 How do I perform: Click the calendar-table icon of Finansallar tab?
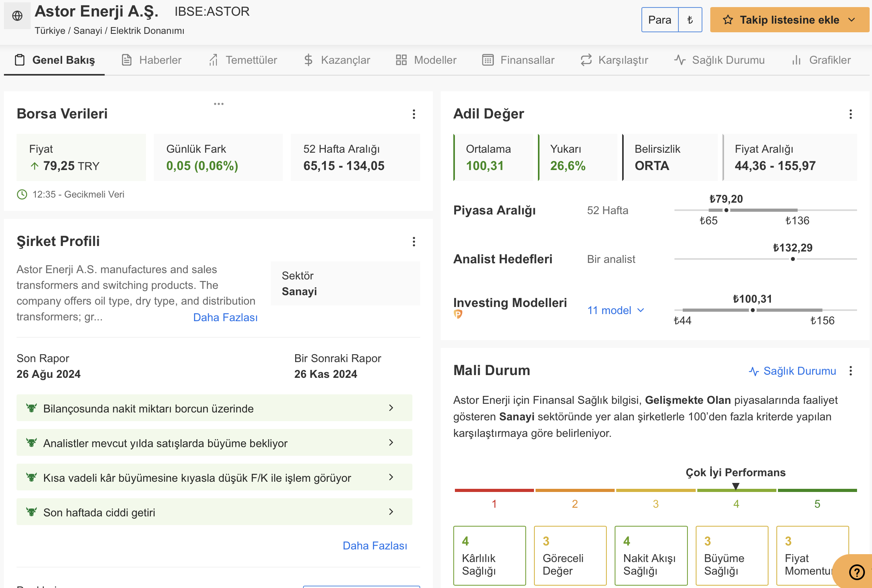coord(488,60)
